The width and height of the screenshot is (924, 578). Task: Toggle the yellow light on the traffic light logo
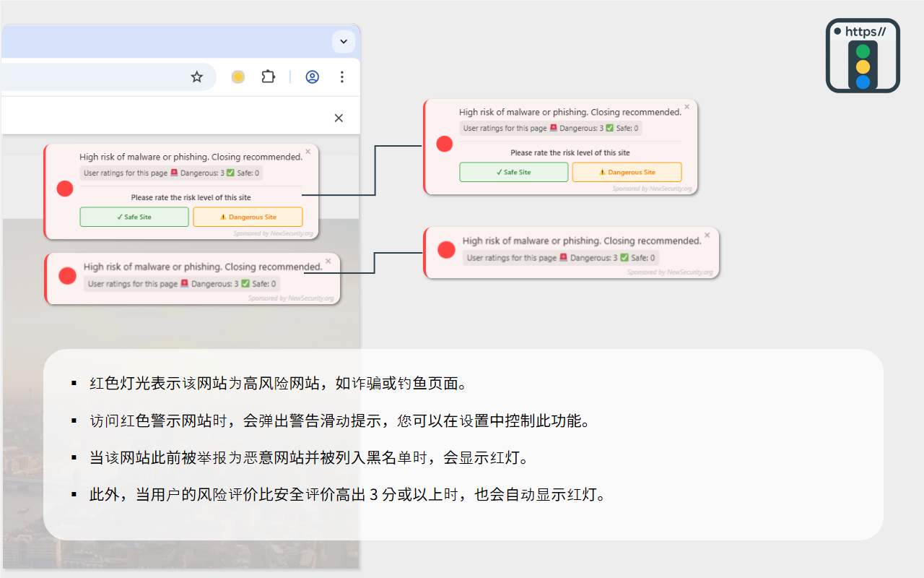coord(862,67)
